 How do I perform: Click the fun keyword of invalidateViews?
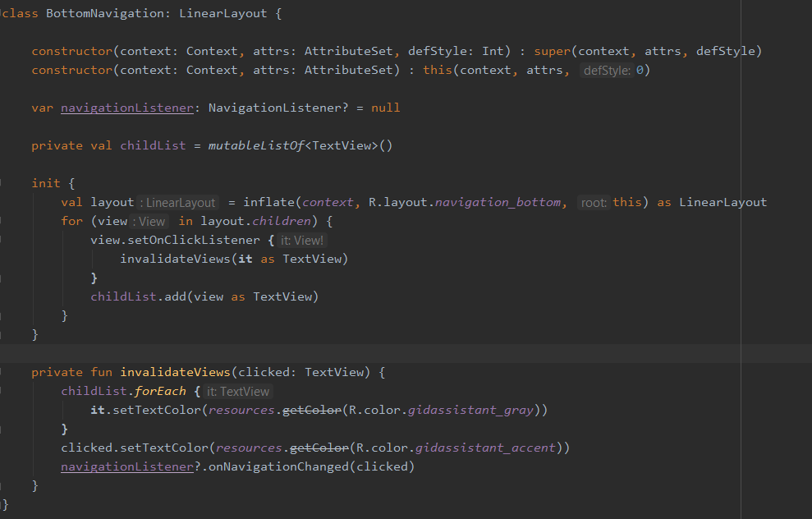tap(101, 373)
